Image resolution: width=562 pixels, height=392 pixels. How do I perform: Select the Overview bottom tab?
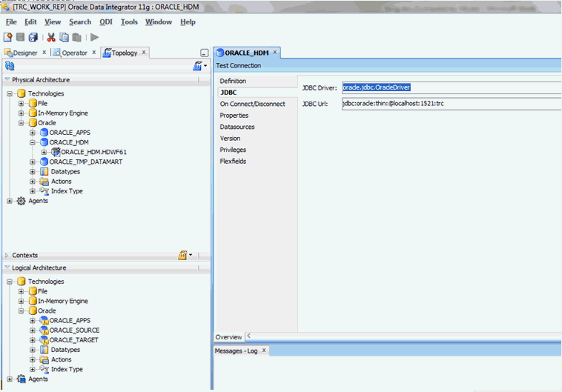pos(228,337)
